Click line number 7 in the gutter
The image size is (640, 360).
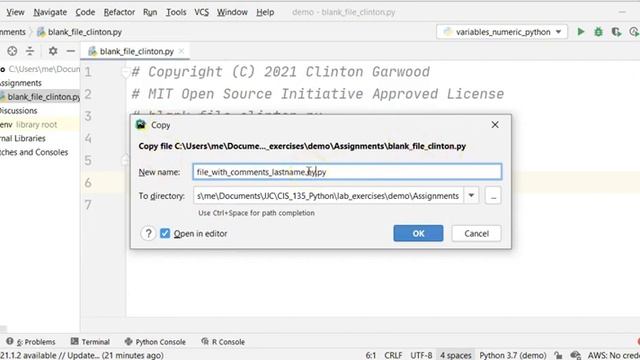click(88, 204)
